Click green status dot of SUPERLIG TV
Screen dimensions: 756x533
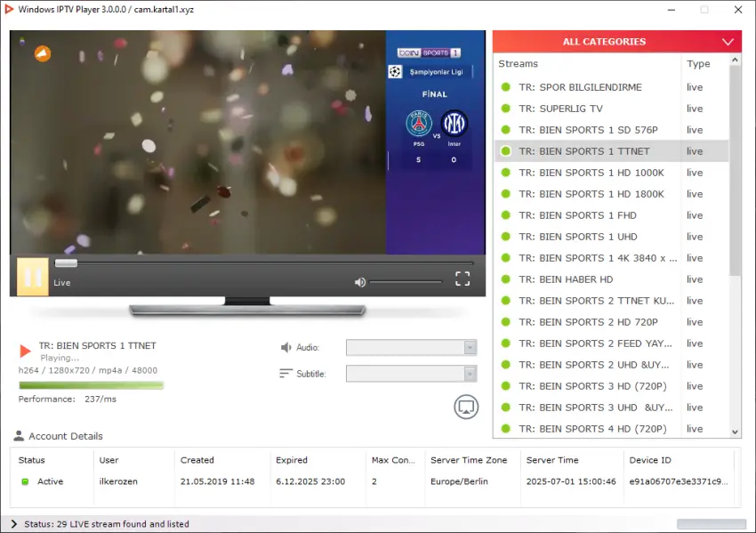(506, 109)
